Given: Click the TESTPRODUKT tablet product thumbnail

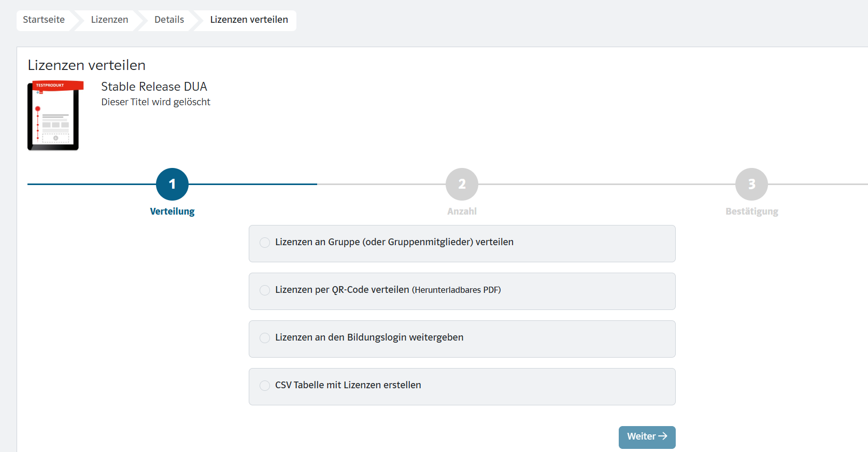Looking at the screenshot, I should point(54,116).
